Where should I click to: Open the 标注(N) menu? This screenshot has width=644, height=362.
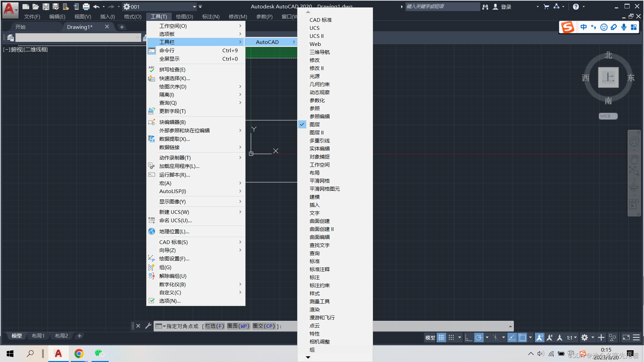click(x=211, y=16)
